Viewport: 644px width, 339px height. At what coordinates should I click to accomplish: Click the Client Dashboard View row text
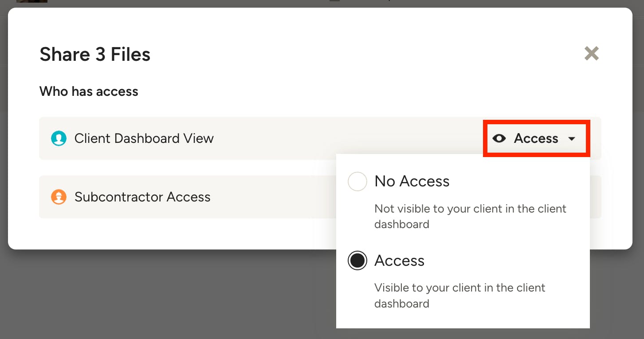[x=144, y=138]
